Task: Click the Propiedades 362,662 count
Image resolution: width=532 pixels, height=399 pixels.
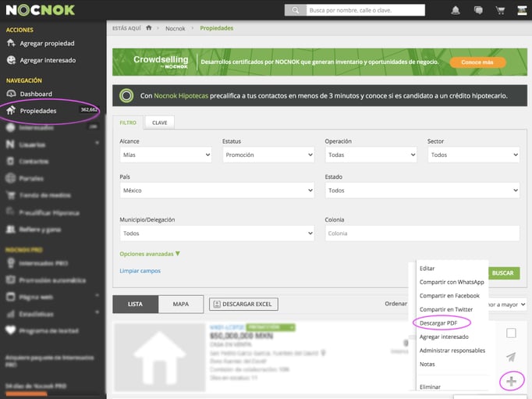Action: [89, 109]
